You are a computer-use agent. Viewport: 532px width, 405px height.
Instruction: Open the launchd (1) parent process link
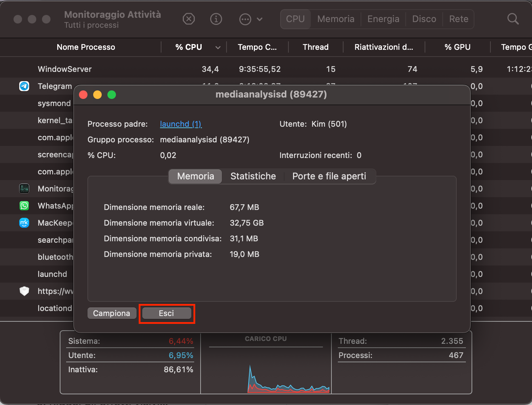[181, 124]
